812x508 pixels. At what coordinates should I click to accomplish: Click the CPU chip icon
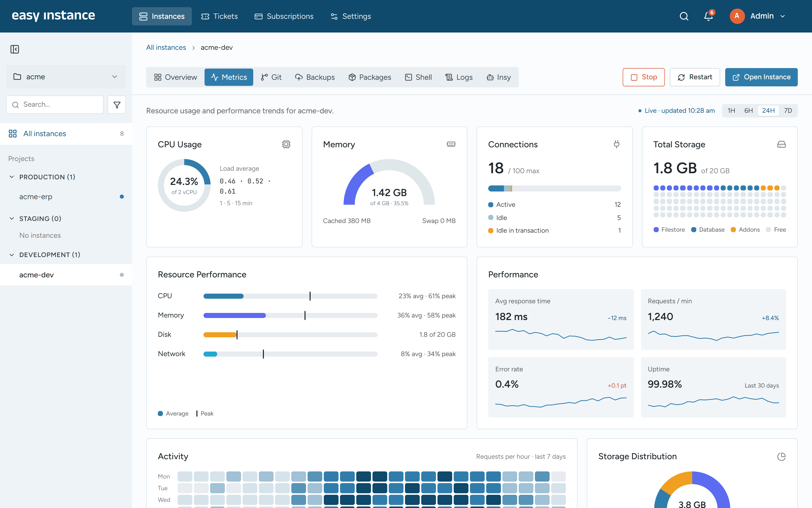point(286,144)
